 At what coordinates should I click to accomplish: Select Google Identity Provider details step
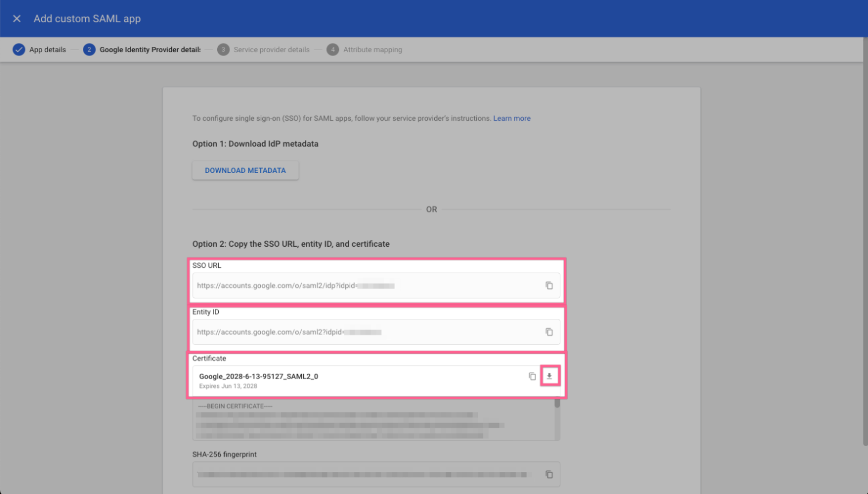142,50
